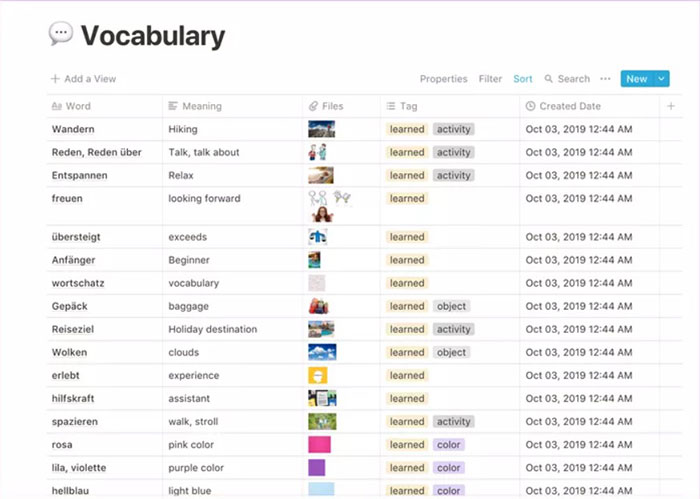Click the Tag list column icon

point(391,106)
